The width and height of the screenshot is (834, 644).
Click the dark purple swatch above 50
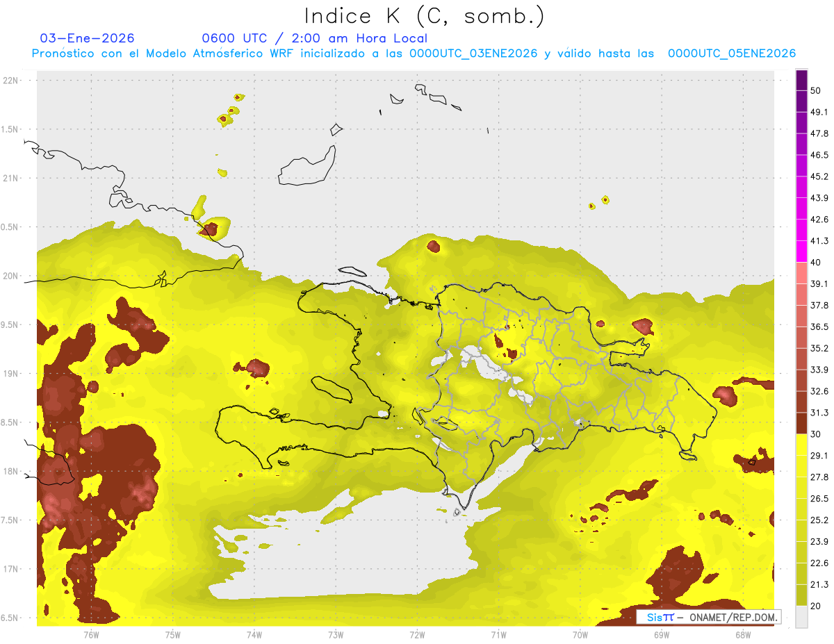801,80
